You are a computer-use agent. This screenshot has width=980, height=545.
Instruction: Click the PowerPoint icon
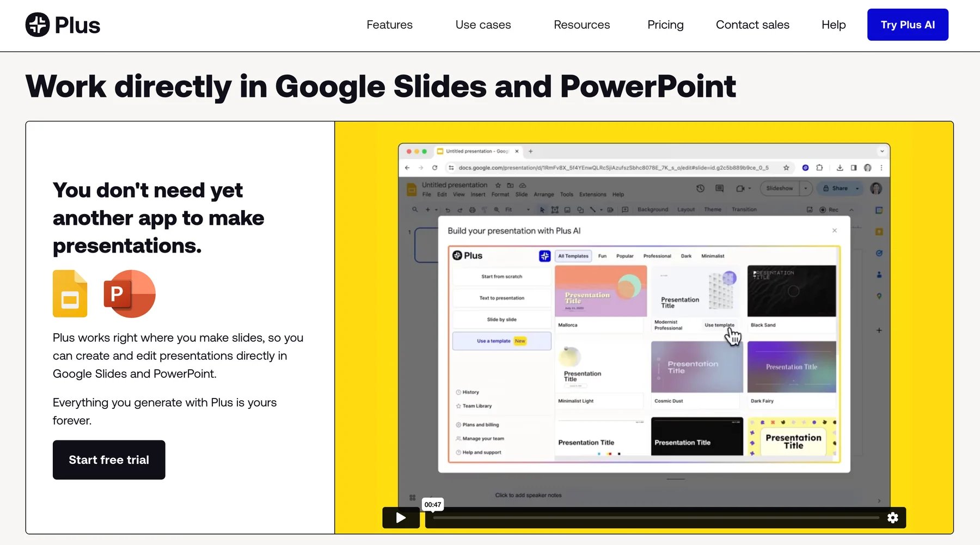pos(130,293)
